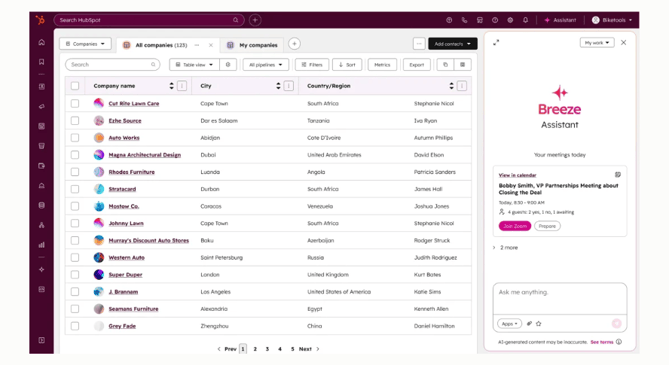Open the help question mark icon

495,20
